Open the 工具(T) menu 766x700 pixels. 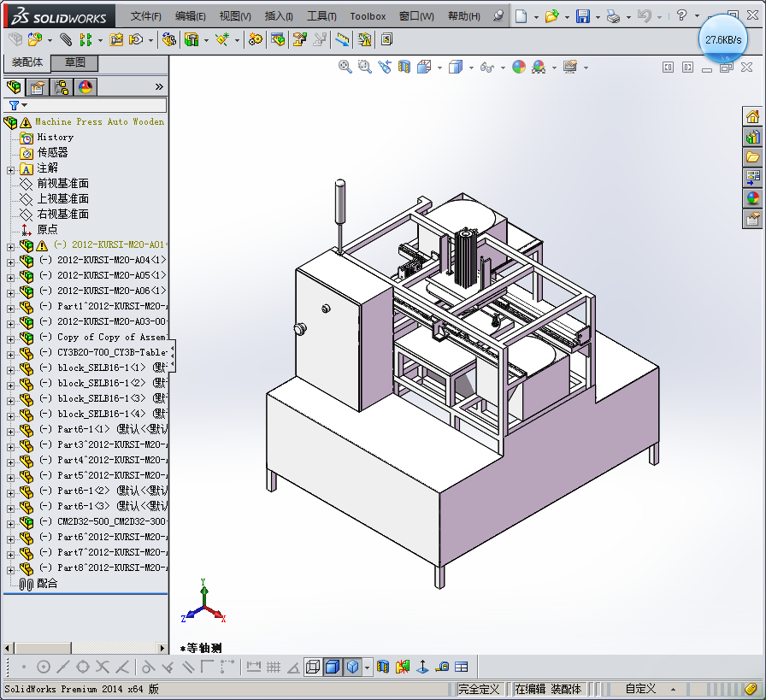pos(321,16)
